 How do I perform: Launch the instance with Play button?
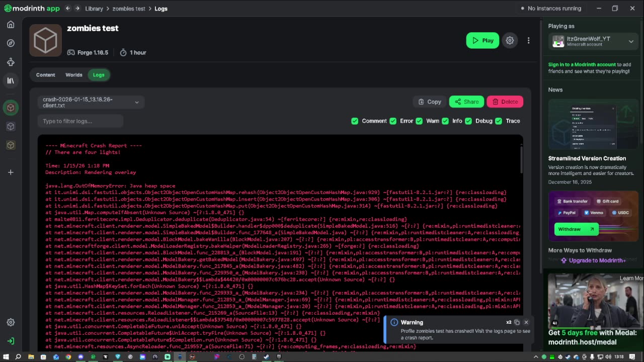coord(482,41)
